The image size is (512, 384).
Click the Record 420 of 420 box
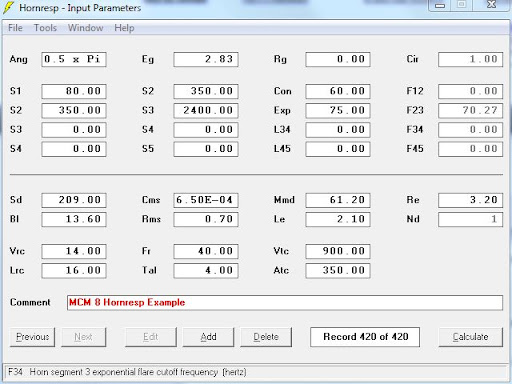pyautogui.click(x=365, y=337)
